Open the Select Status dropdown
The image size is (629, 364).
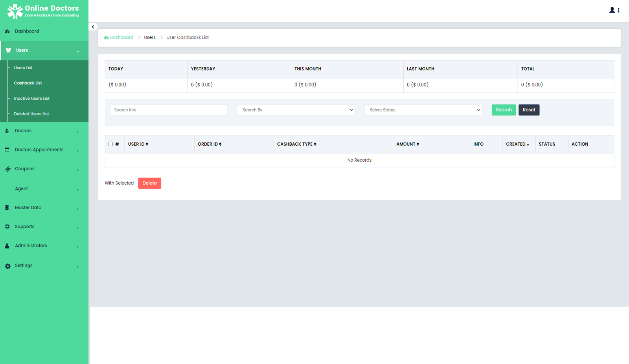click(423, 110)
